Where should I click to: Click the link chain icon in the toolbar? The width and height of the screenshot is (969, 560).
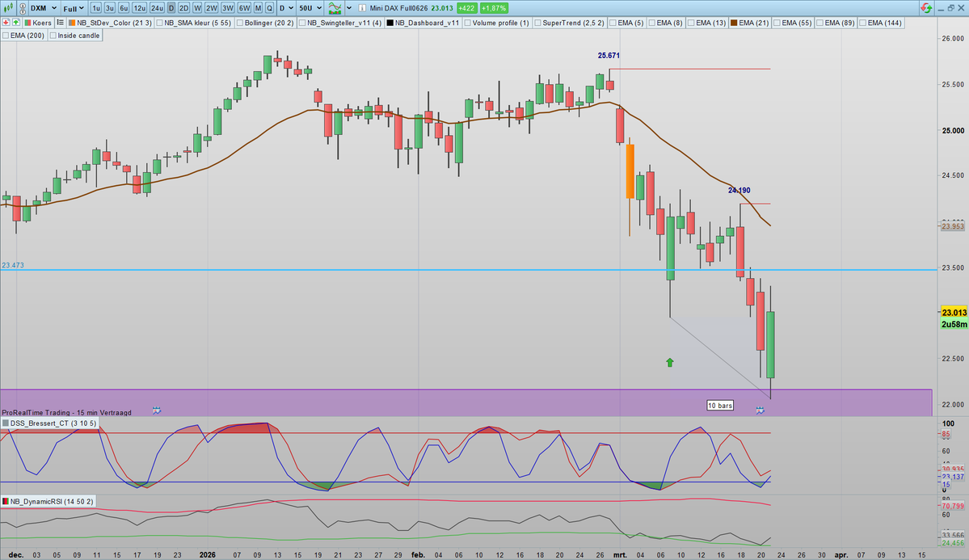[x=22, y=7]
